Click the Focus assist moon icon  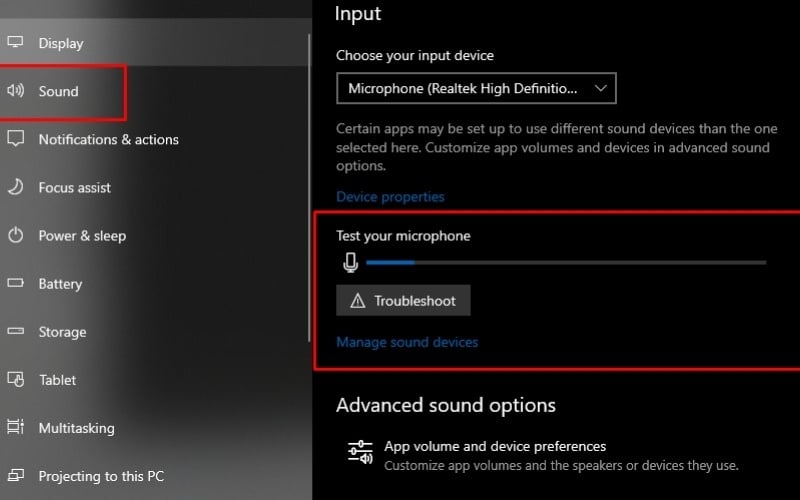click(x=15, y=187)
